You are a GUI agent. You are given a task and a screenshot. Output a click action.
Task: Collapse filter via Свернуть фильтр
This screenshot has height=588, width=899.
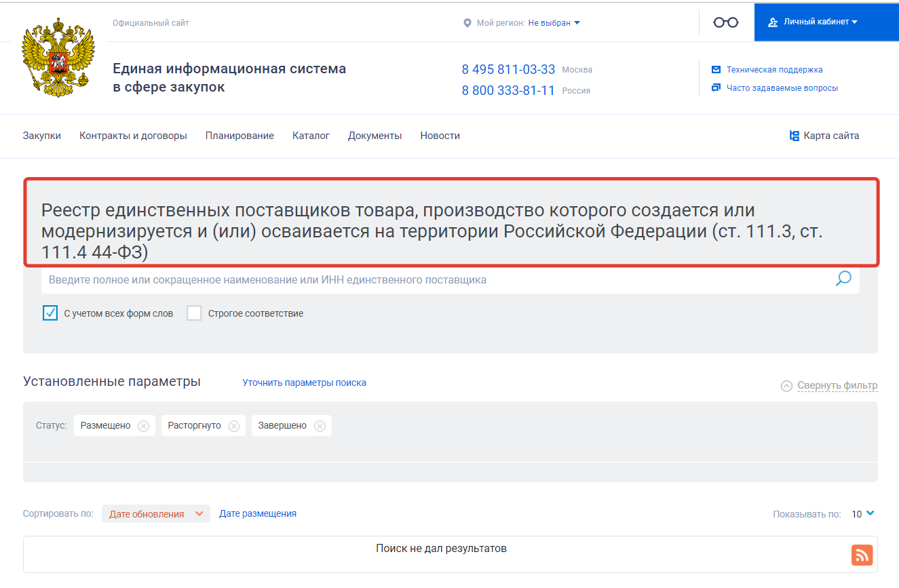tap(837, 386)
